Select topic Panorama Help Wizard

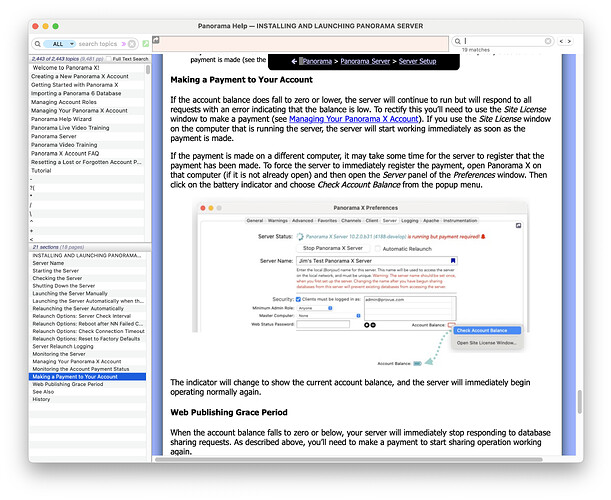tap(87, 119)
